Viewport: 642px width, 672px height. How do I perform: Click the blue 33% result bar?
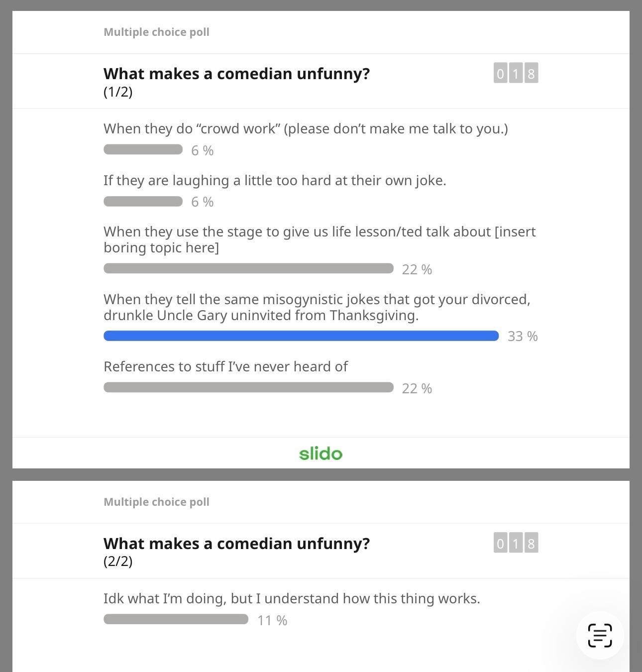coord(301,336)
